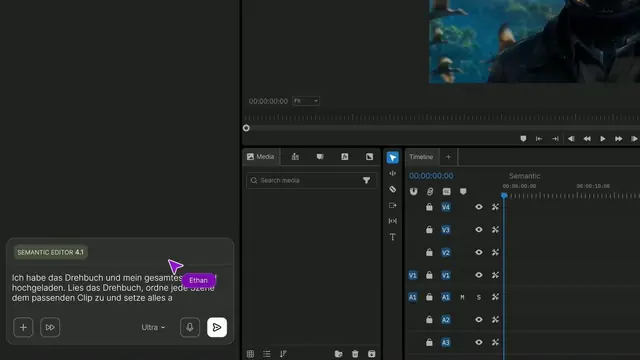Add attachment with plus button
This screenshot has width=640, height=360.
(23, 327)
